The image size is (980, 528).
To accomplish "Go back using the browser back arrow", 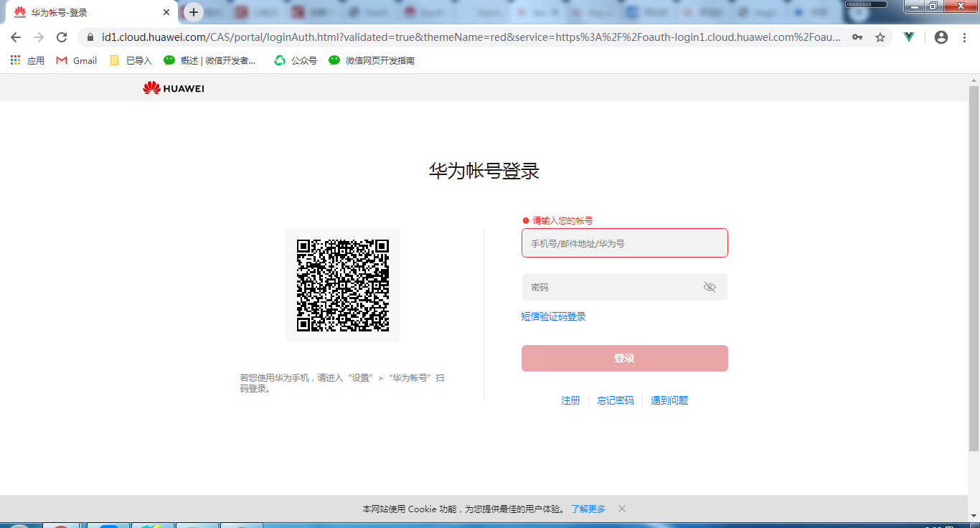I will point(16,37).
